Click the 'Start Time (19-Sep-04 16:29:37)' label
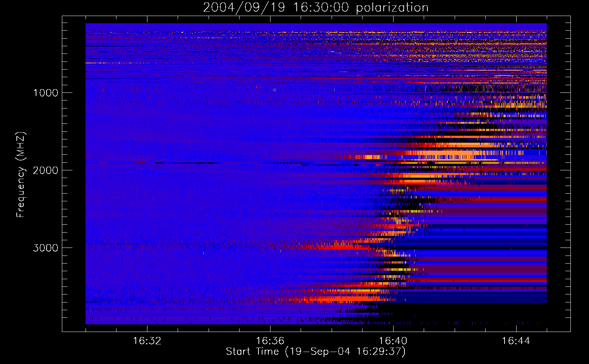This screenshot has width=589, height=364. pos(316,352)
